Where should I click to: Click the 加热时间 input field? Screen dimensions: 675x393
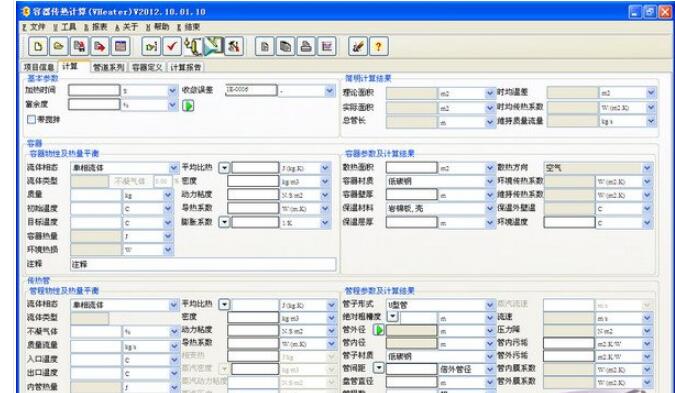pos(94,90)
